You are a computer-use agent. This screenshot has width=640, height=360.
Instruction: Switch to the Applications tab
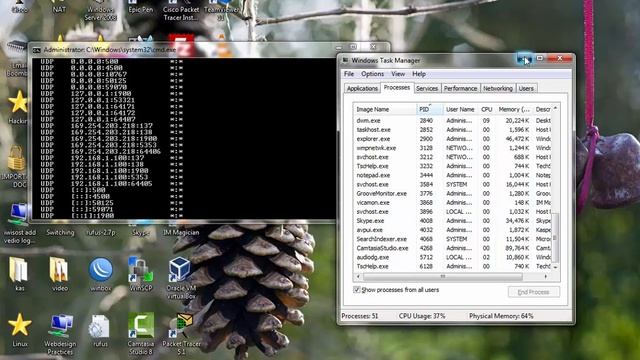pyautogui.click(x=362, y=89)
